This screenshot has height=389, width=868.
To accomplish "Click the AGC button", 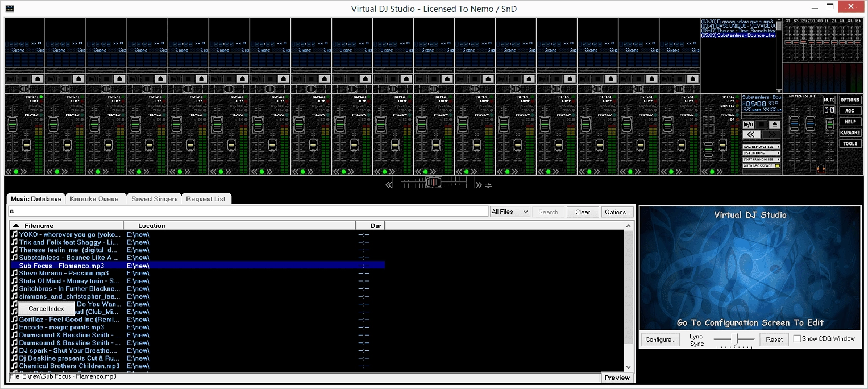I will [x=850, y=111].
